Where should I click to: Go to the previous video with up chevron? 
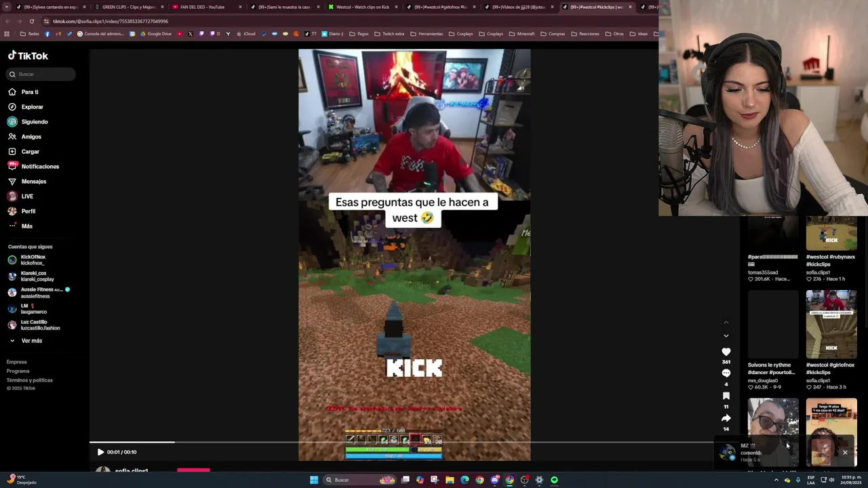[726, 322]
